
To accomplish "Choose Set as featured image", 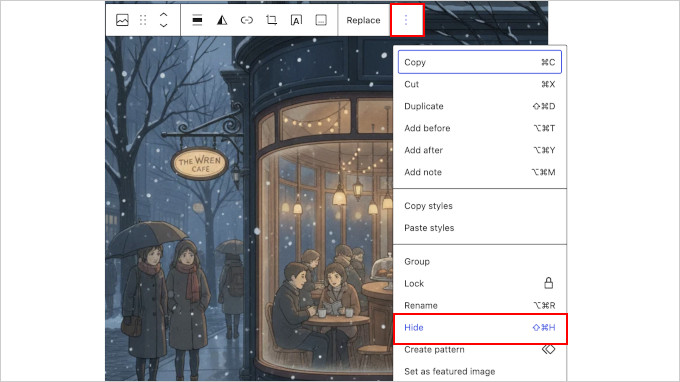I will click(x=480, y=372).
